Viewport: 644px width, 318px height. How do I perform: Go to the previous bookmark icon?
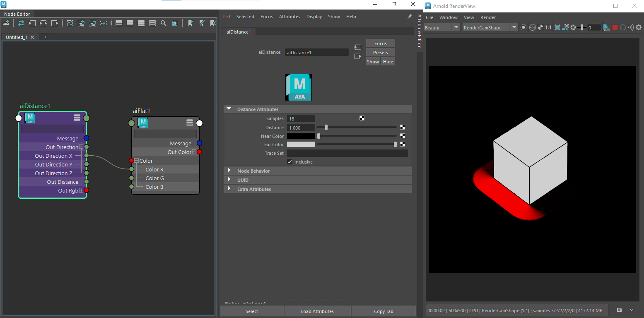213,23
